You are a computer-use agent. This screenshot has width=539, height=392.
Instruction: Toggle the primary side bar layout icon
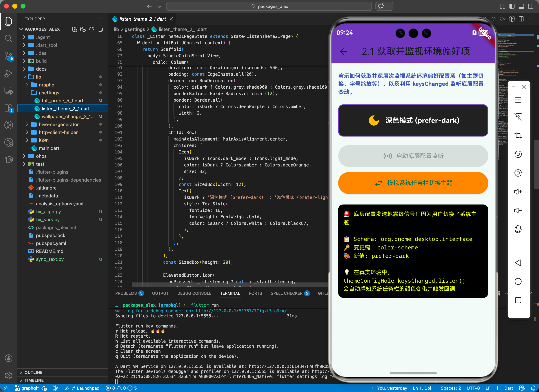(x=512, y=6)
